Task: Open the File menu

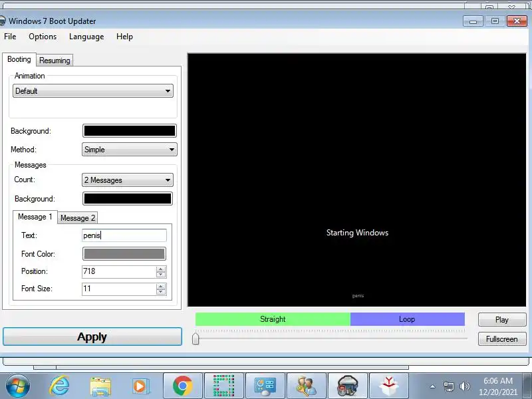Action: tap(10, 37)
